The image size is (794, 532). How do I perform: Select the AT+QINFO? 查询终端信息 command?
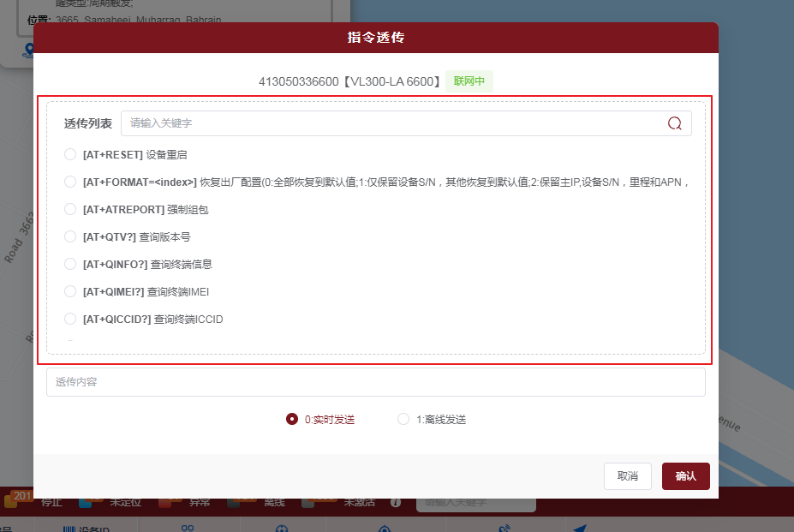coord(70,265)
